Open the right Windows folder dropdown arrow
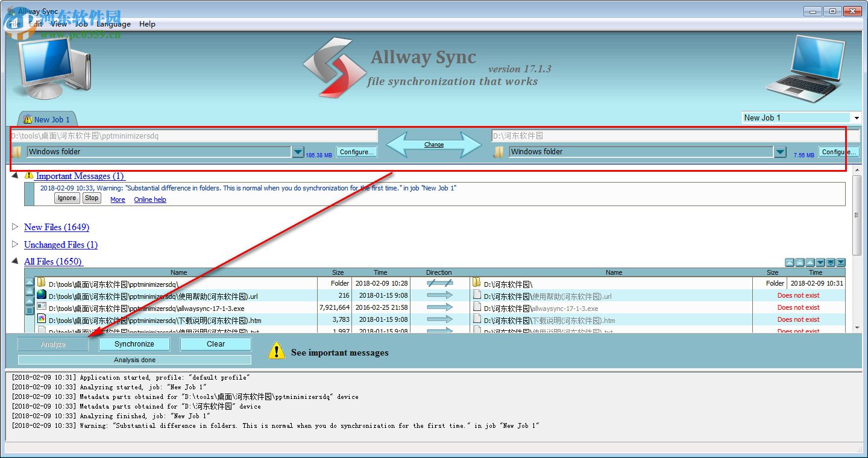This screenshot has width=868, height=458. (780, 152)
